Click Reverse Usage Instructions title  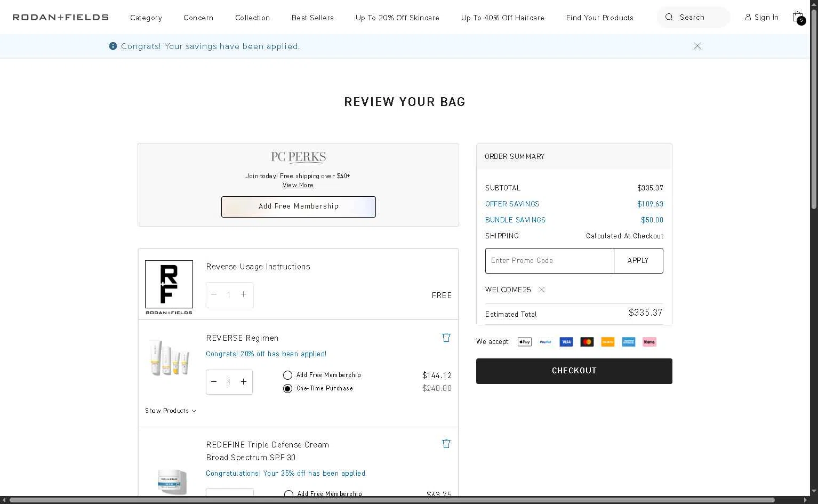pos(258,267)
